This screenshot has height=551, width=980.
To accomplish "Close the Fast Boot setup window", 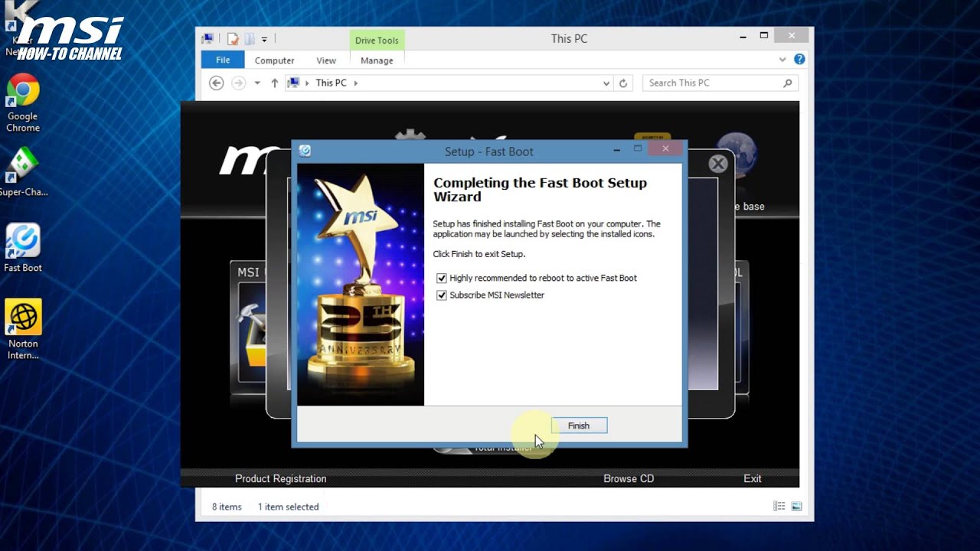I will pos(665,148).
